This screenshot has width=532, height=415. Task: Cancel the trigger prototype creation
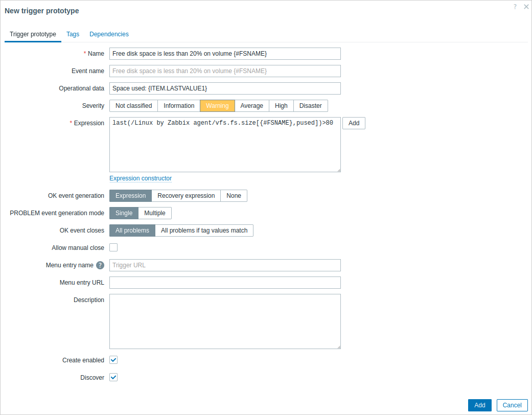(x=512, y=405)
